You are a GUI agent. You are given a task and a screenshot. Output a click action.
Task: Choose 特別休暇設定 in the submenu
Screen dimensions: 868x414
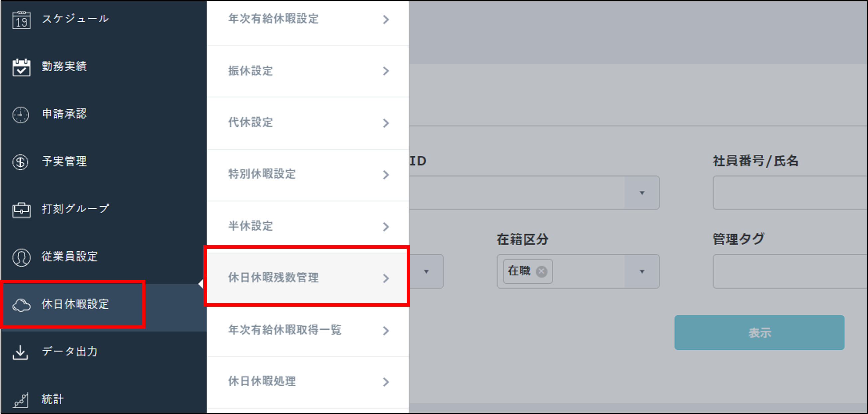(262, 174)
